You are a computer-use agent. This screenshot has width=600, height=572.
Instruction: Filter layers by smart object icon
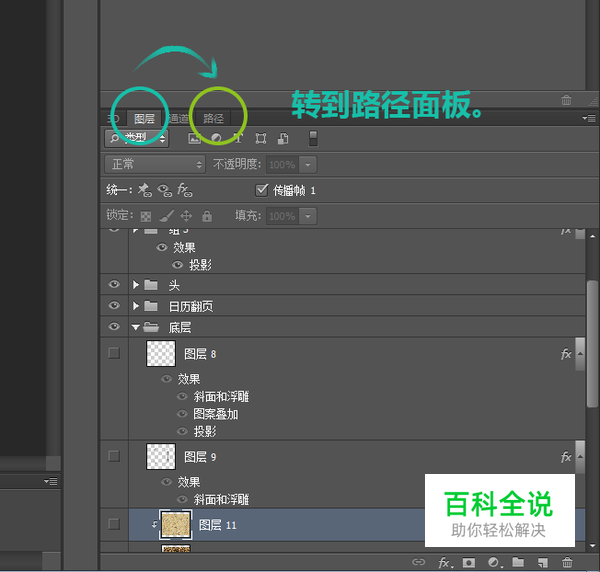pyautogui.click(x=283, y=139)
